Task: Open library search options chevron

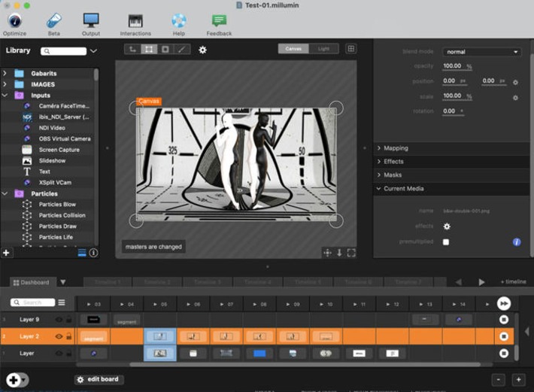Action: pos(94,51)
